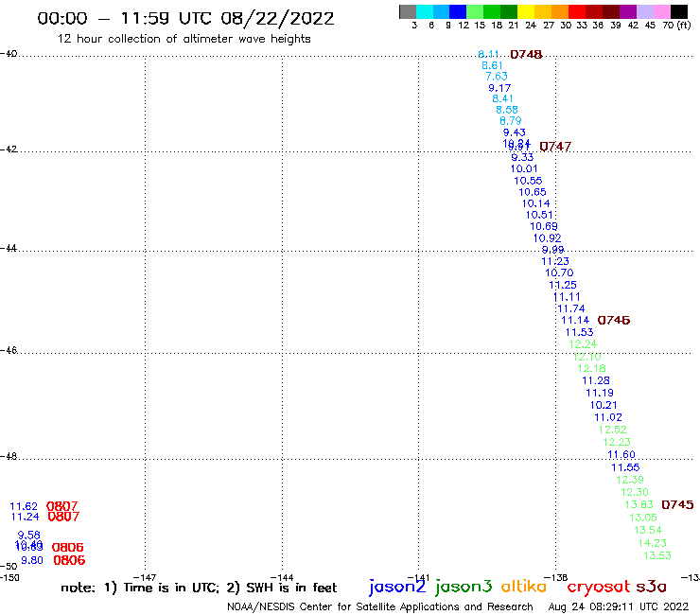Click the 9.99 reading near latitude -44
The image size is (700, 615).
(553, 250)
